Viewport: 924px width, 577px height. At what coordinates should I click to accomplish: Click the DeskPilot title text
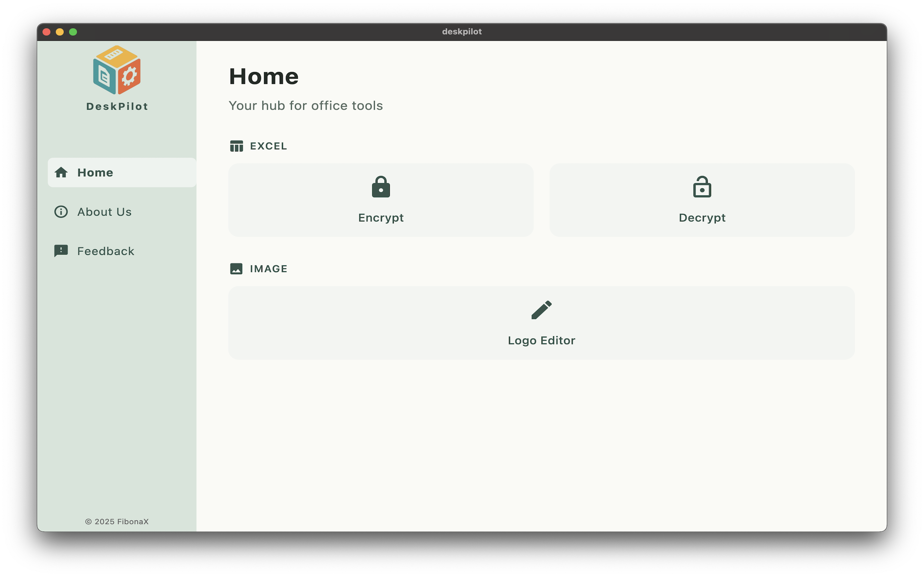coord(117,106)
